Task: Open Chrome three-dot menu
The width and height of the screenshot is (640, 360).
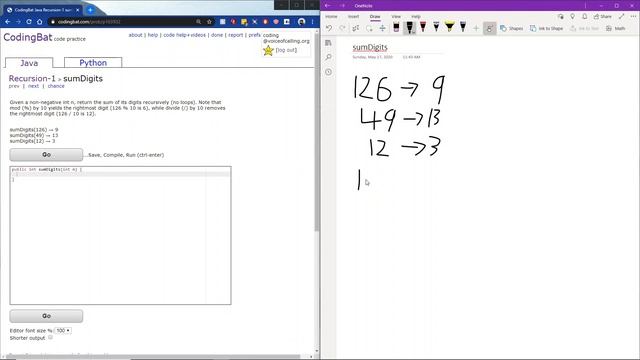Action: point(313,22)
